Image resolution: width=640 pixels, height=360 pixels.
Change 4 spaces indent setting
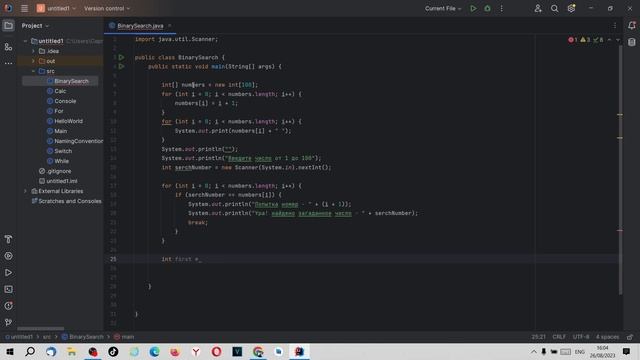(x=607, y=337)
